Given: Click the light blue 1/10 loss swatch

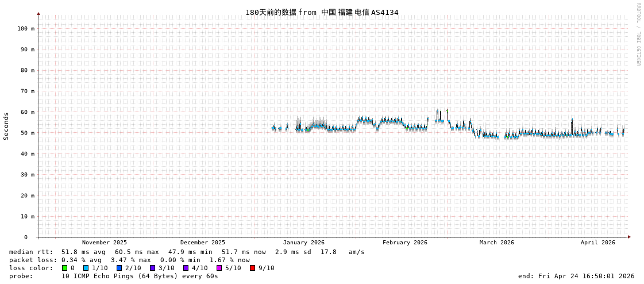Looking at the screenshot, I should click(x=86, y=268).
